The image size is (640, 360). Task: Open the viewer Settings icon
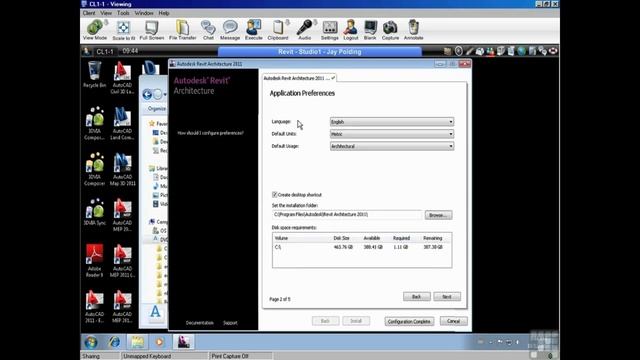(329, 30)
